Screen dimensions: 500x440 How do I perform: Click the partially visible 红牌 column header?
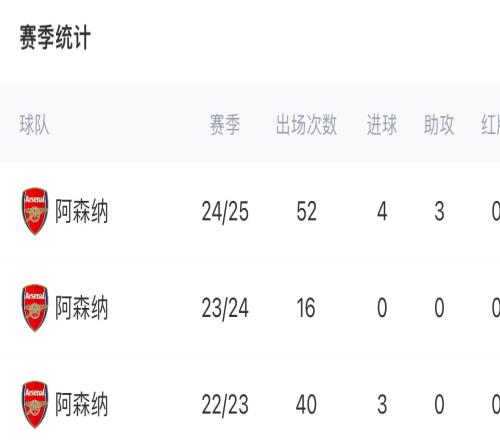[491, 125]
